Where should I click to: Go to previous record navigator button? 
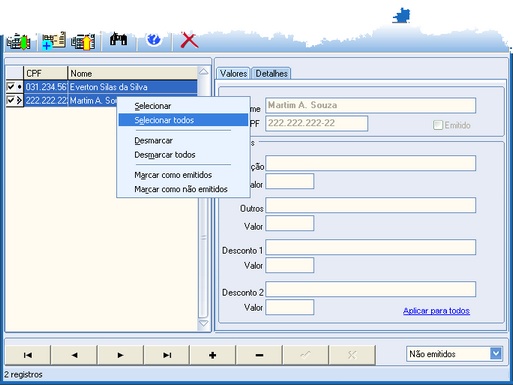74,355
